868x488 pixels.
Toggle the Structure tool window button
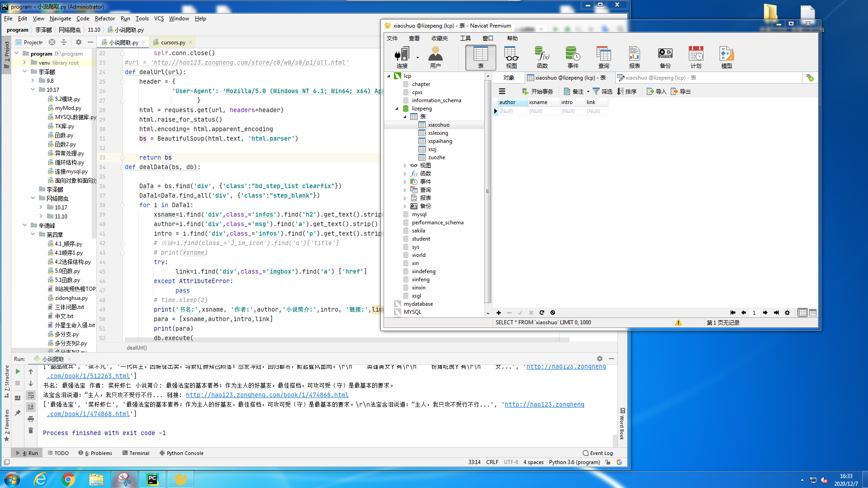[x=6, y=381]
